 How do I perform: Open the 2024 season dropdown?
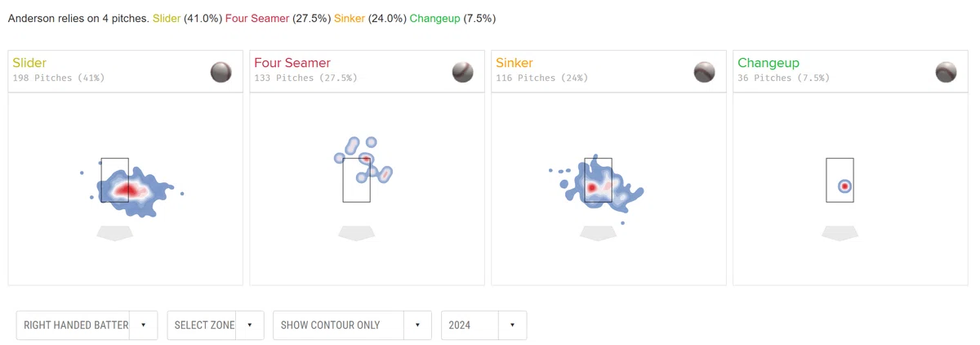click(483, 325)
